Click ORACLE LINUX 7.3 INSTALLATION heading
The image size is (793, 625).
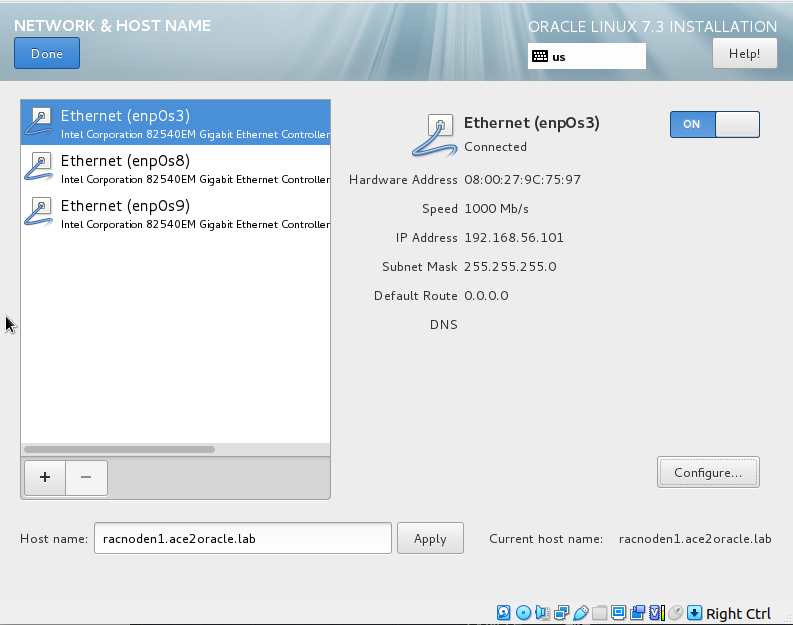point(652,26)
